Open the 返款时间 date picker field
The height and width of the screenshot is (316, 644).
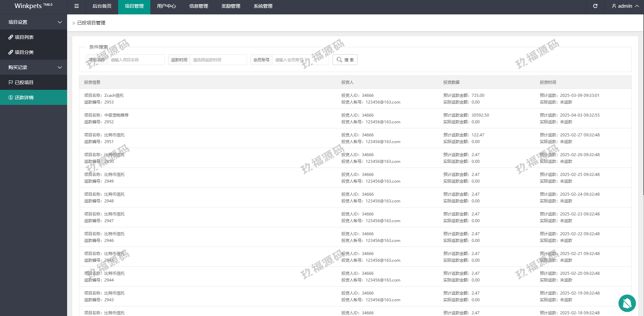coord(218,60)
